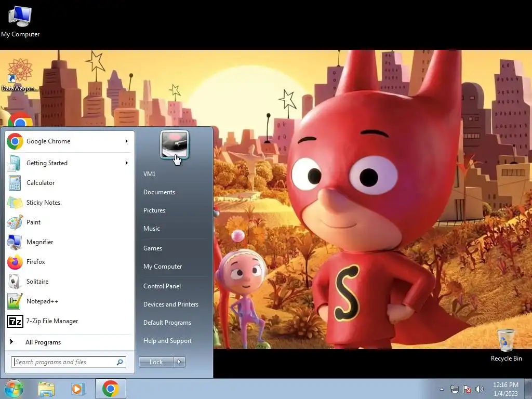
Task: Open the clock showing 12:16 PM
Action: tap(506, 389)
